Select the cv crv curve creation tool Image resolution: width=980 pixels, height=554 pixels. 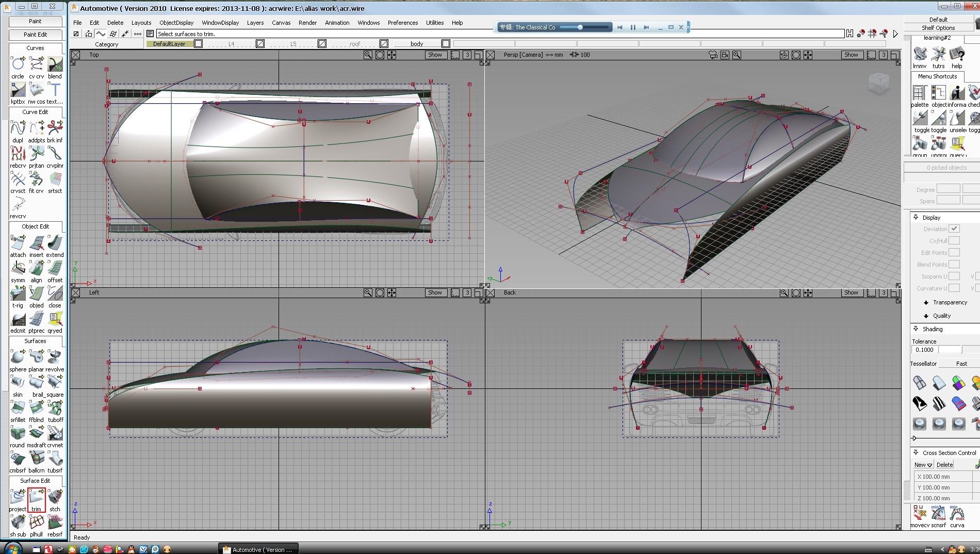click(x=36, y=64)
